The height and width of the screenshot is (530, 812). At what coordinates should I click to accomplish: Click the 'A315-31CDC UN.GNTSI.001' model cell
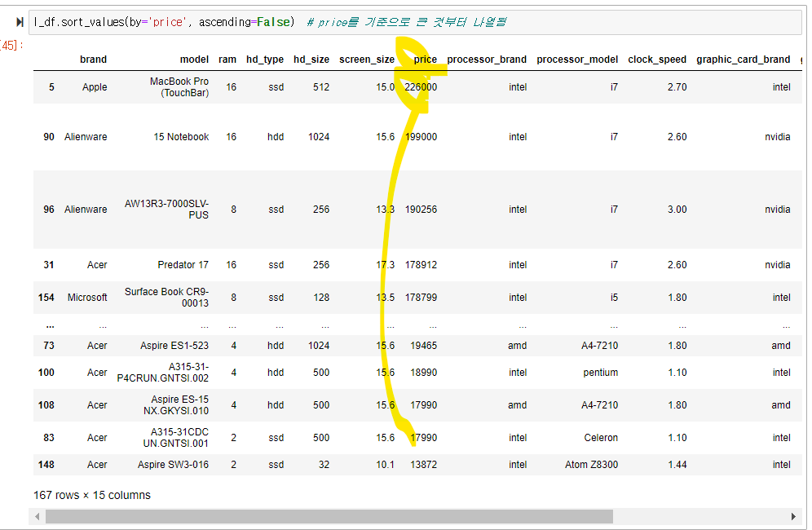(x=176, y=438)
